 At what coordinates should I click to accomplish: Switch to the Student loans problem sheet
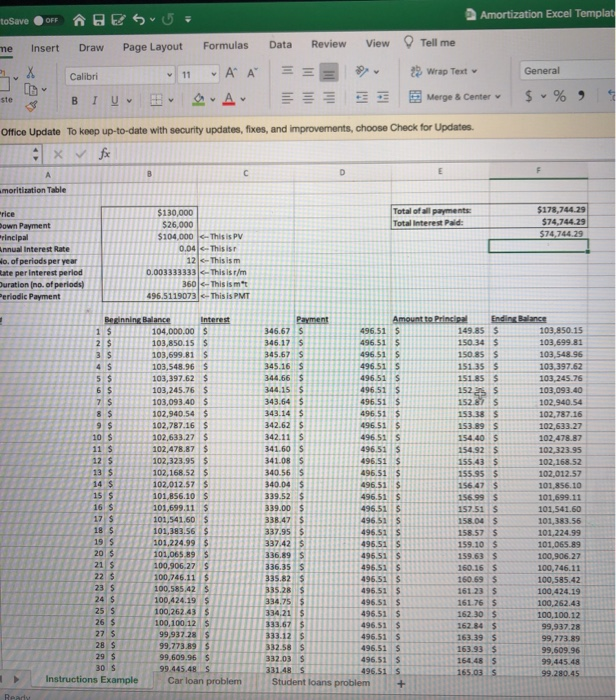point(321,682)
